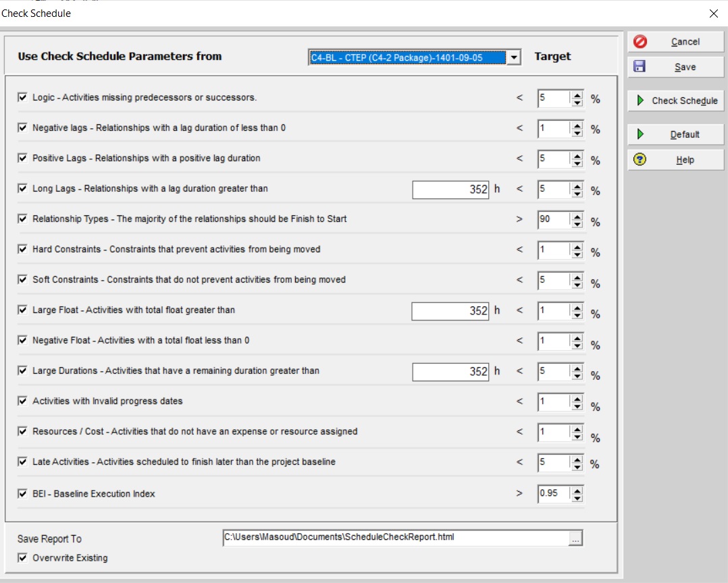Click the Large Float 352 hours field

point(450,311)
